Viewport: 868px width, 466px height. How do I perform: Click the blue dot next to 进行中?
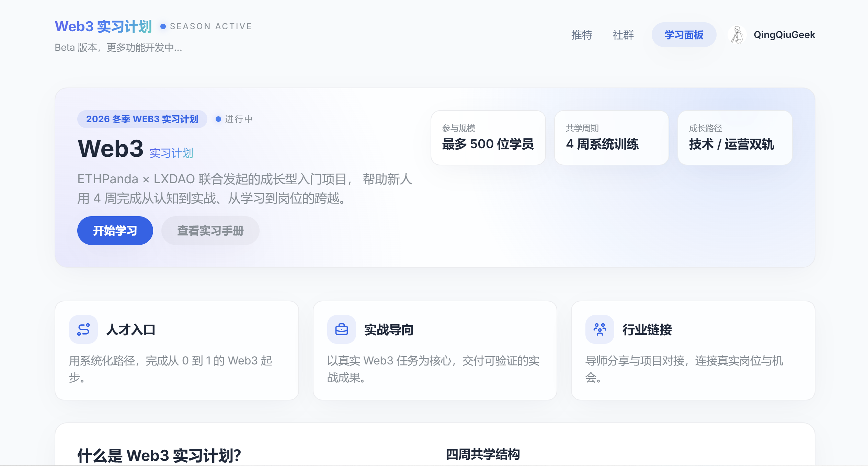click(218, 119)
